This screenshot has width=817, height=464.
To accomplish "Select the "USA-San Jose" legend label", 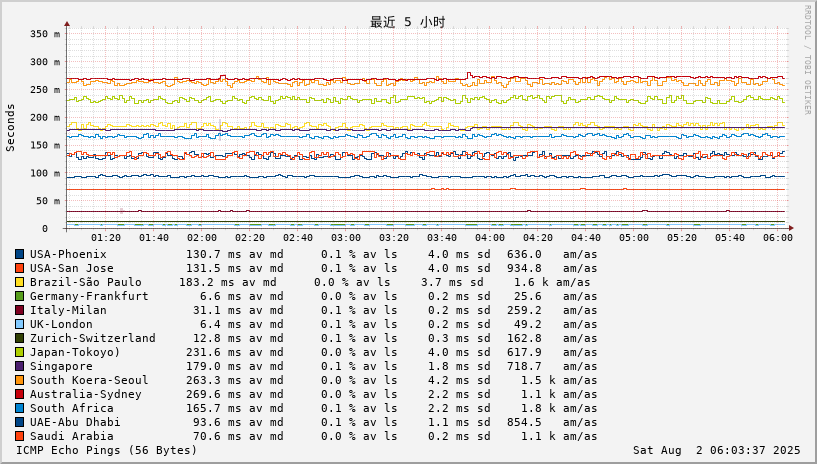I will pos(71,268).
